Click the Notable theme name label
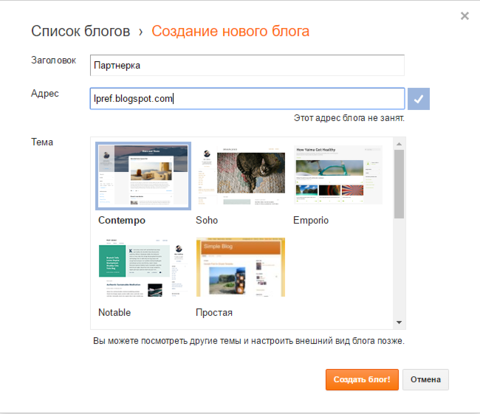This screenshot has height=414, width=480. [x=114, y=312]
